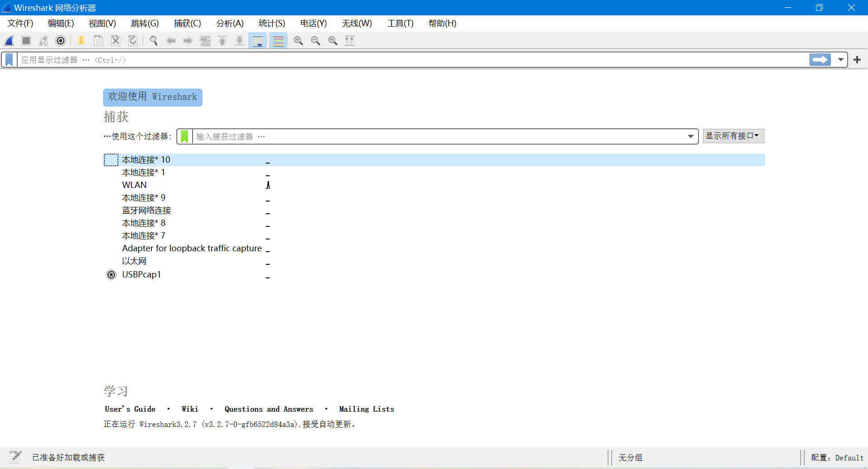This screenshot has width=868, height=469.
Task: Open the 捕获(C) menu
Action: click(188, 23)
